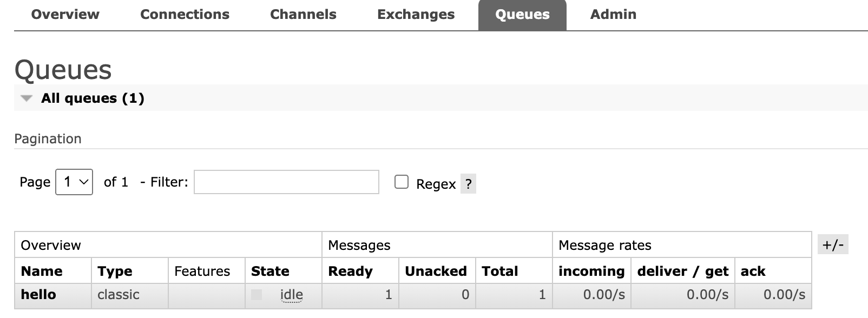Sort by Ready messages column
The height and width of the screenshot is (318, 868).
pyautogui.click(x=350, y=271)
